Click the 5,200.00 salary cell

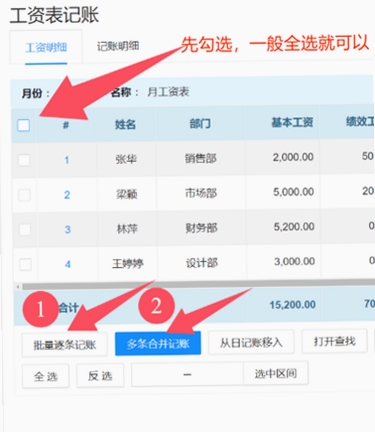coord(294,227)
